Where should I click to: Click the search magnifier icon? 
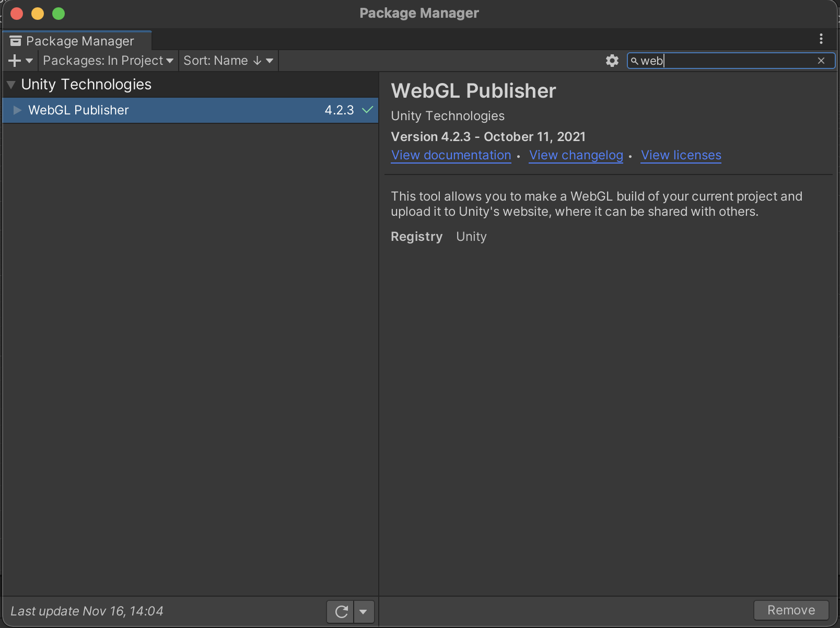tap(634, 61)
